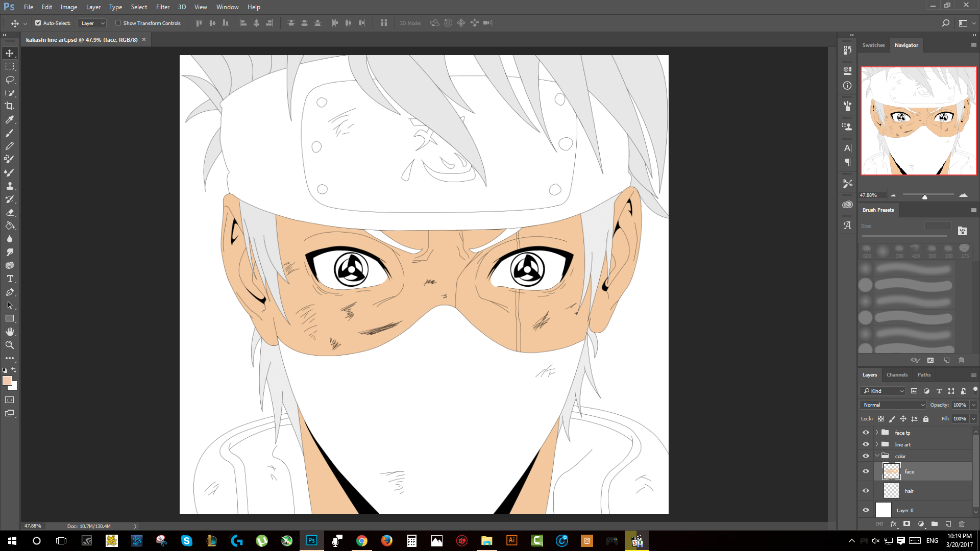Toggle Auto-Select checkbox

coord(38,23)
